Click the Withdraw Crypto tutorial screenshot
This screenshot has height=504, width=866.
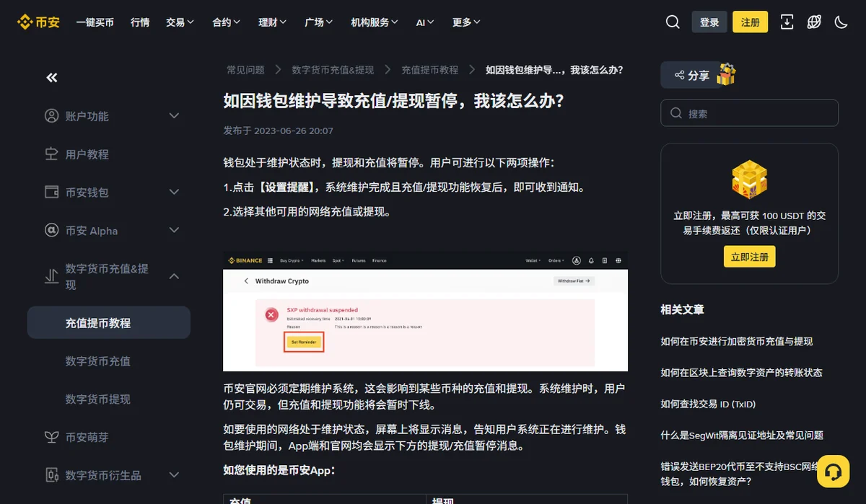coord(426,311)
